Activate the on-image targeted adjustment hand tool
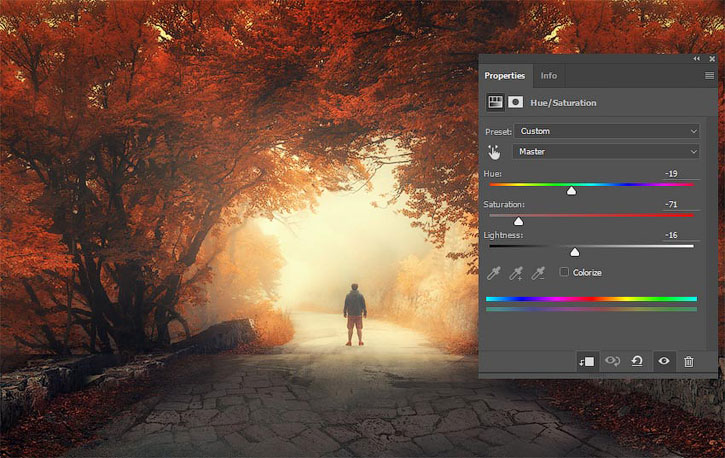725x458 pixels. [494, 152]
